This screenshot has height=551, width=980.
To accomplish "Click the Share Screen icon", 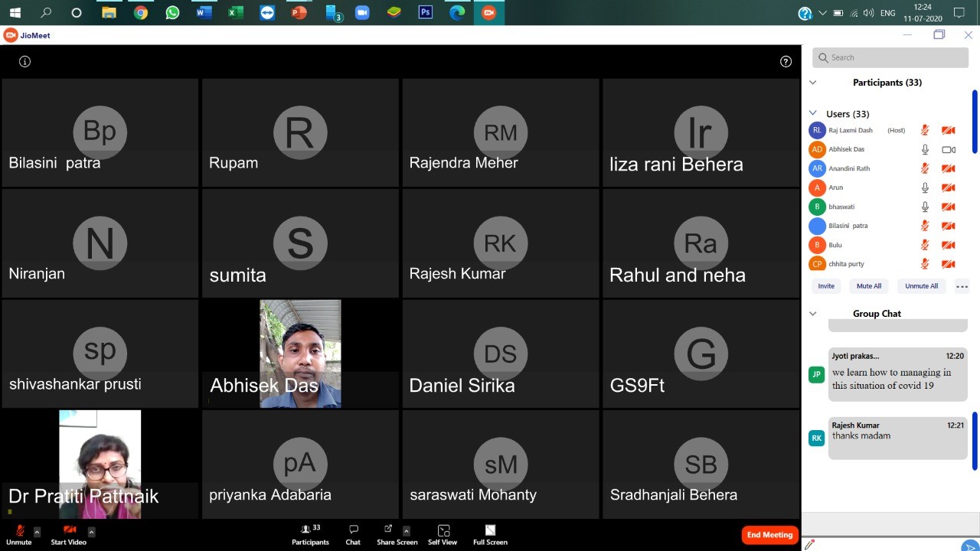I will pyautogui.click(x=388, y=530).
